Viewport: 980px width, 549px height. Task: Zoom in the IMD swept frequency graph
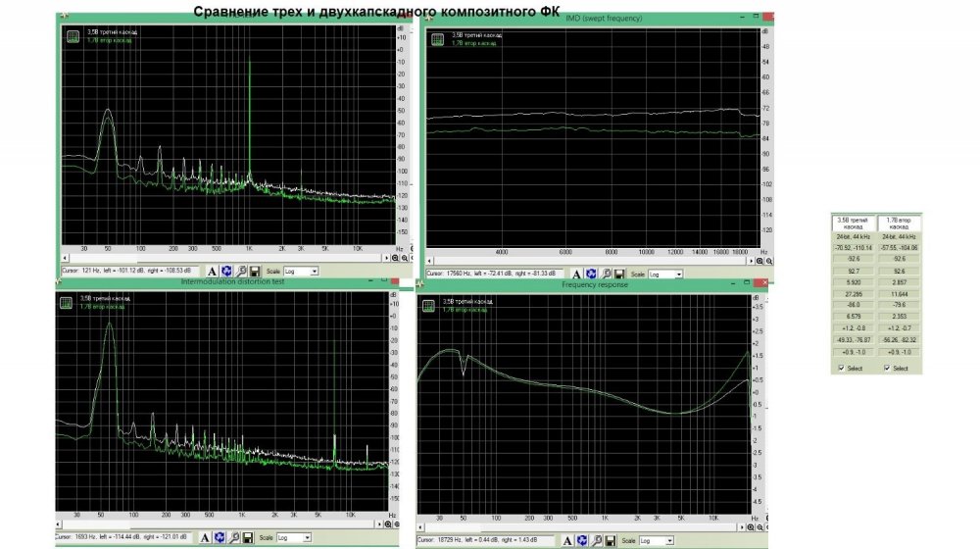pyautogui.click(x=759, y=261)
